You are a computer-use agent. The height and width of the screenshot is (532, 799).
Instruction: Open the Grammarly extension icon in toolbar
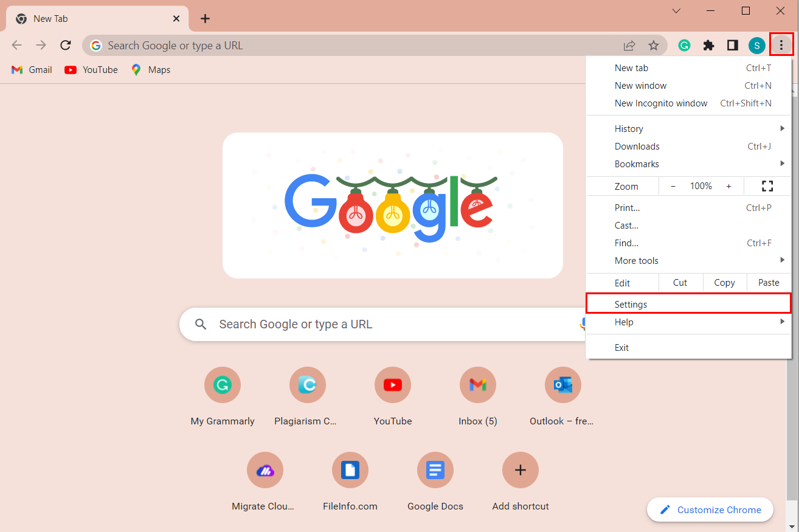[684, 45]
